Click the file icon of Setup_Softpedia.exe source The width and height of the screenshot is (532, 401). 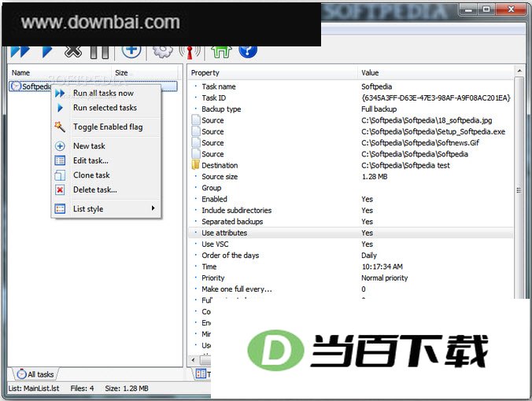(x=196, y=131)
